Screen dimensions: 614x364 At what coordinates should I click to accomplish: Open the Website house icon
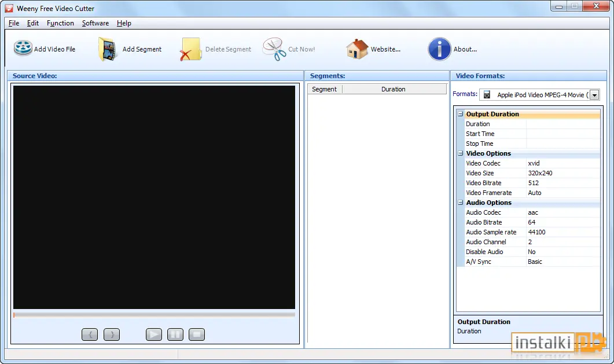tap(357, 49)
